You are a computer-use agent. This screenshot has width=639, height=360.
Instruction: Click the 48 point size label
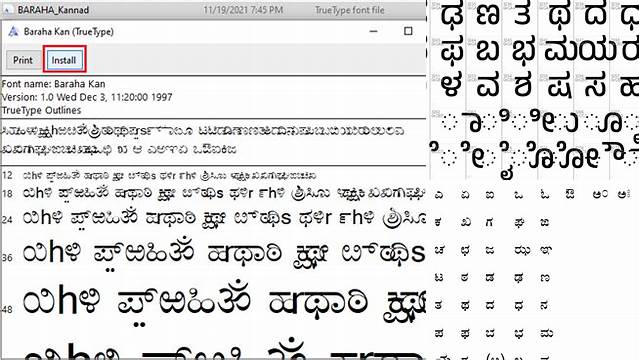[7, 309]
